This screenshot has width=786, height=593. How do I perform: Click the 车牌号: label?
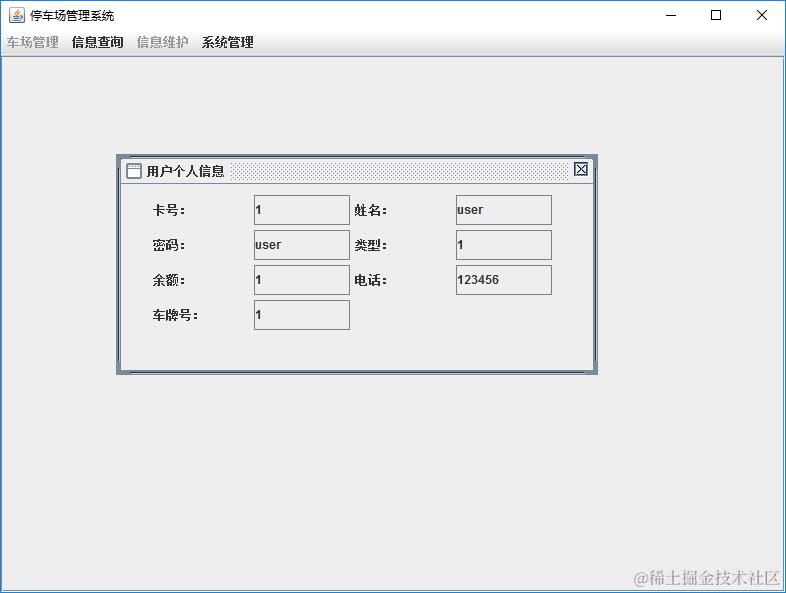click(175, 315)
